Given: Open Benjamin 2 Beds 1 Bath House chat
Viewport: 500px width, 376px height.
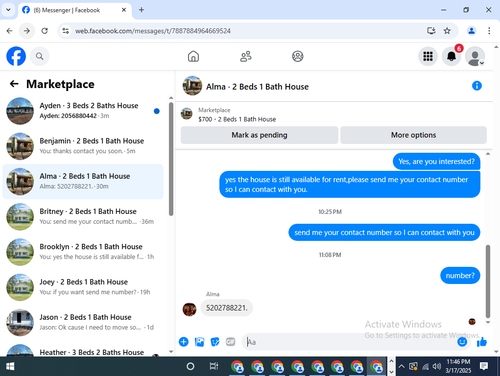Looking at the screenshot, I should 83,146.
